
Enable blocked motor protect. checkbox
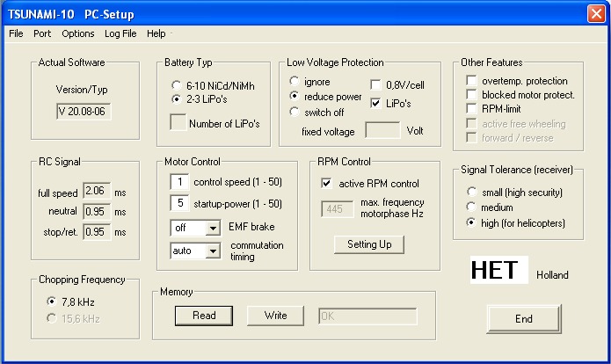pyautogui.click(x=471, y=95)
